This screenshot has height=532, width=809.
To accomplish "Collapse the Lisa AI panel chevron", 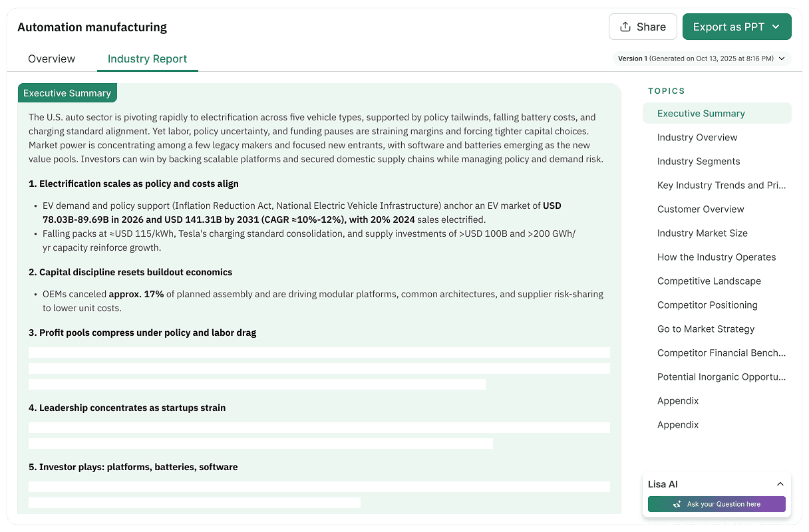I will pos(780,484).
